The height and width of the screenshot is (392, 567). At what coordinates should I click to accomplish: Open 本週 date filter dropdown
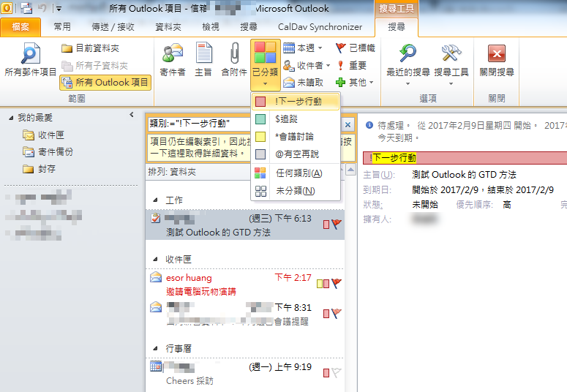click(x=303, y=48)
